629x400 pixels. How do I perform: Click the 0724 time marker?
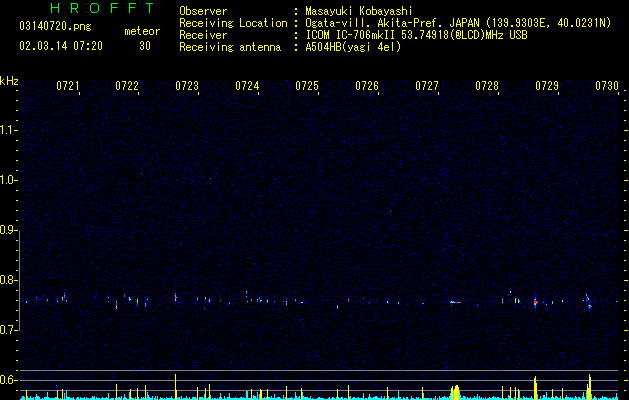point(247,86)
